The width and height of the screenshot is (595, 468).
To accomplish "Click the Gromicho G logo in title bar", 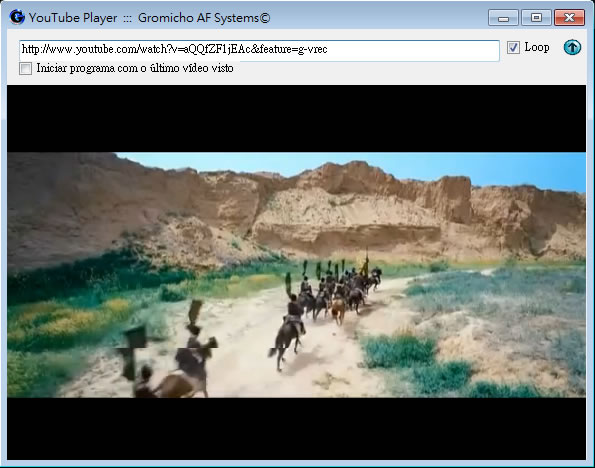I will point(17,17).
